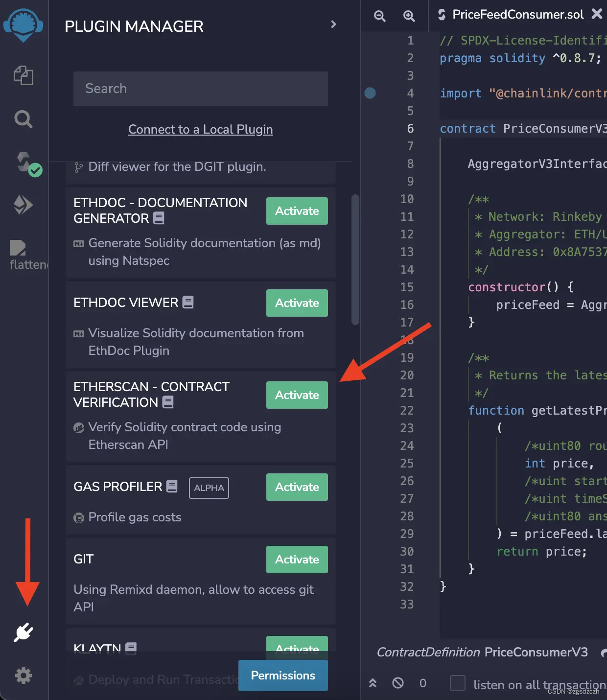Open the Settings gear icon
This screenshot has width=607, height=700.
point(23,676)
